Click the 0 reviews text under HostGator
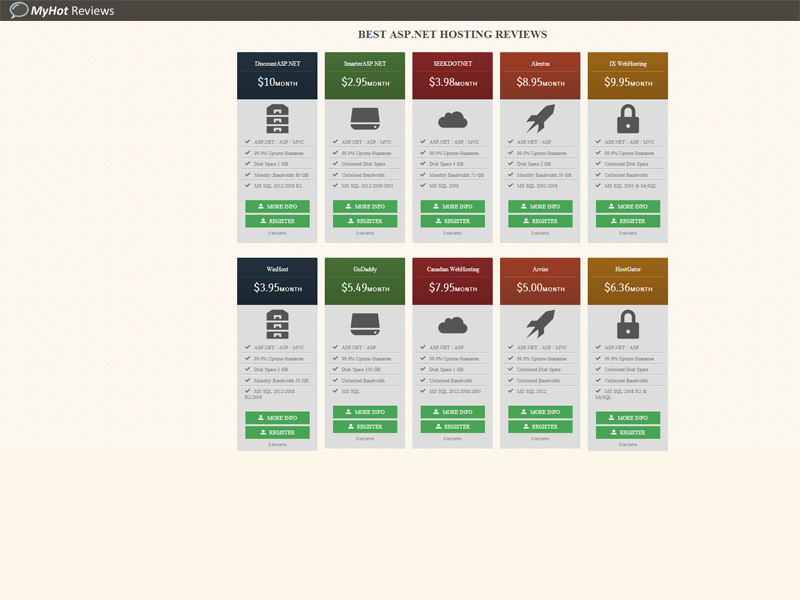This screenshot has height=600, width=800. (x=628, y=444)
